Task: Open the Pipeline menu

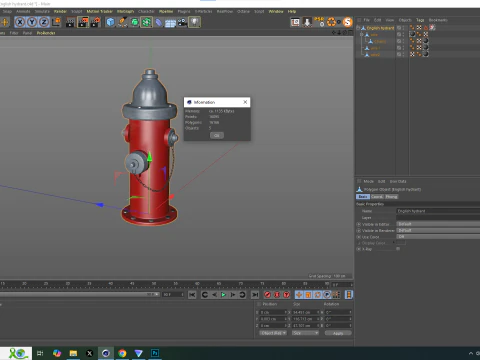Action: (x=166, y=11)
